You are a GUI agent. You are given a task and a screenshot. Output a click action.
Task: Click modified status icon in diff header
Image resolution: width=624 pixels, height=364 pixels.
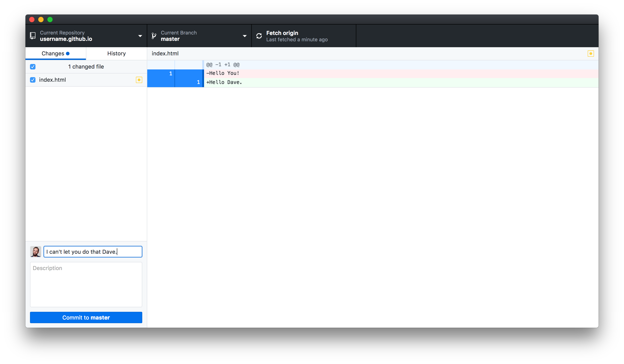(x=591, y=54)
